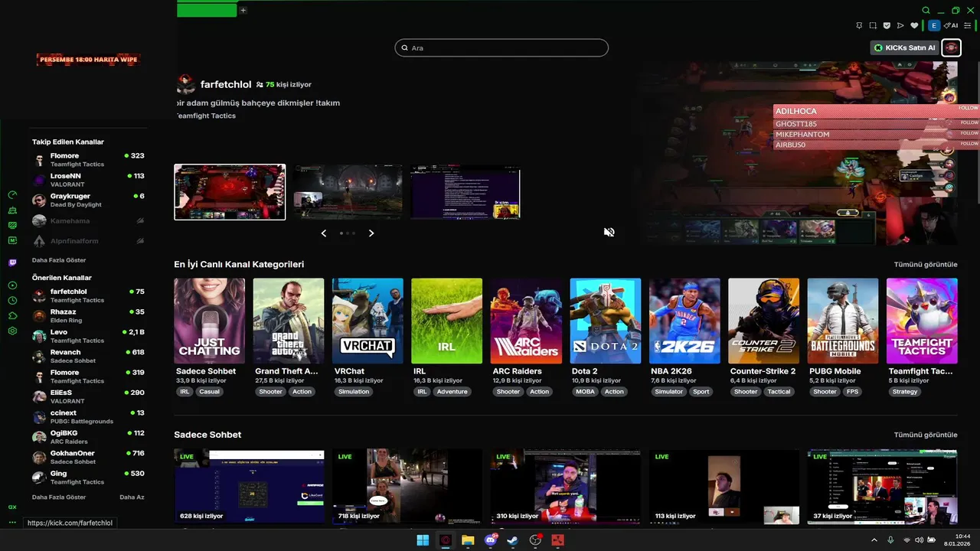Open a new browser tab with plus
Viewport: 980px width, 551px height.
pyautogui.click(x=243, y=10)
